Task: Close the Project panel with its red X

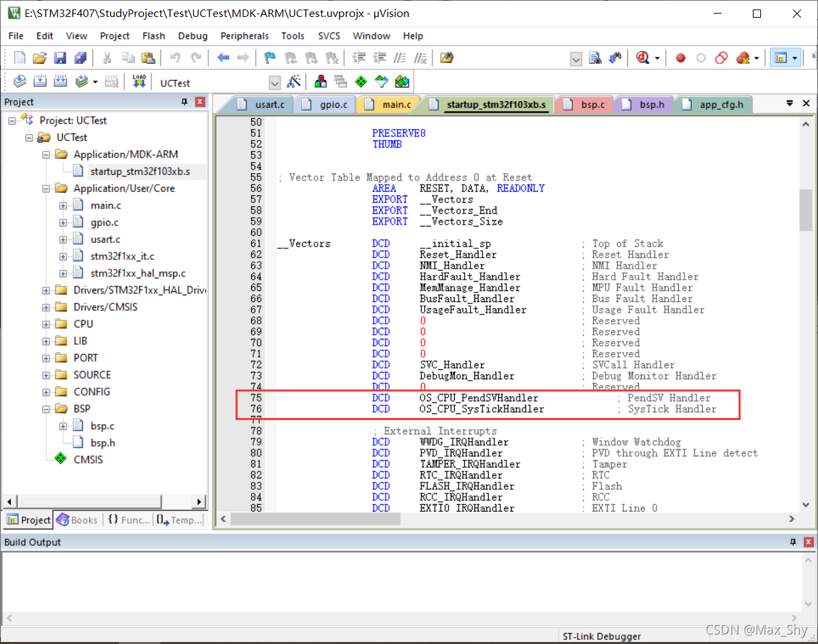Action: click(x=200, y=102)
